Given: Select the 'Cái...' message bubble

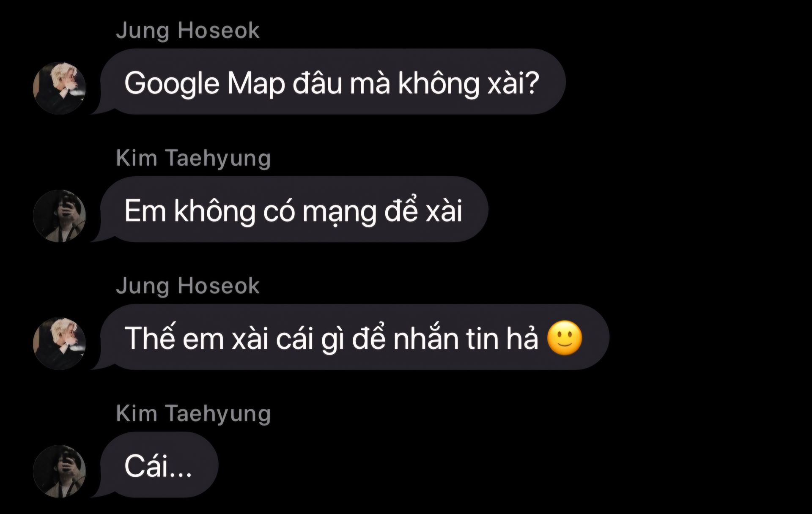Looking at the screenshot, I should 159,465.
